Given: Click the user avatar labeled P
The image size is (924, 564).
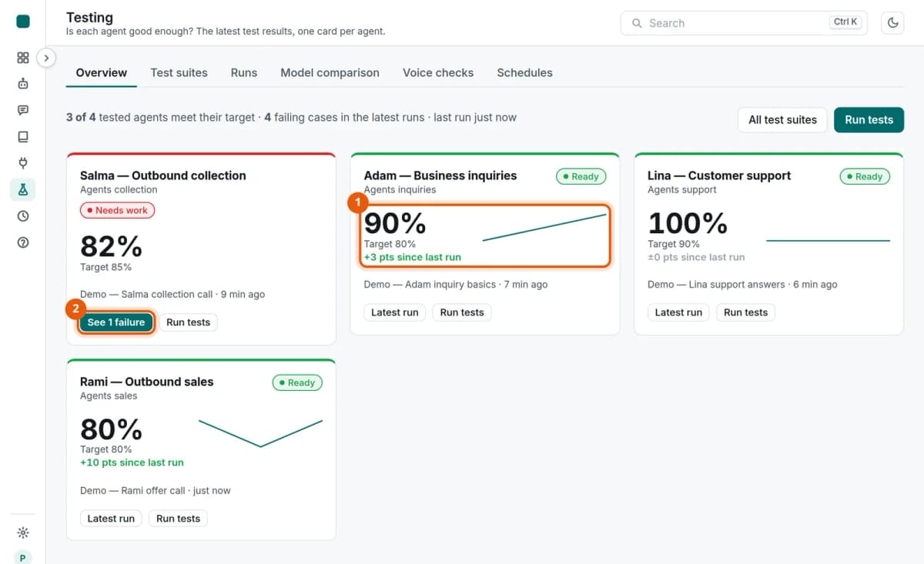Looking at the screenshot, I should (23, 558).
